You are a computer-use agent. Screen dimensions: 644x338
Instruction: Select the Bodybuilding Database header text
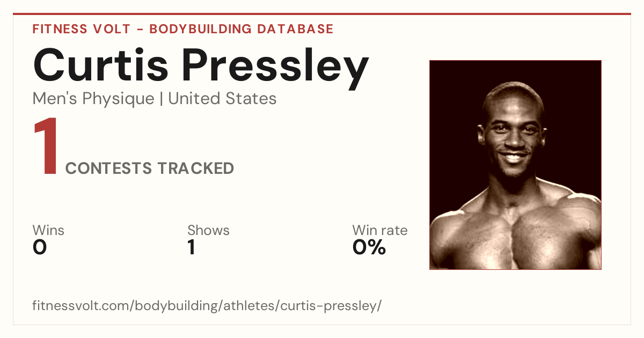tap(241, 29)
